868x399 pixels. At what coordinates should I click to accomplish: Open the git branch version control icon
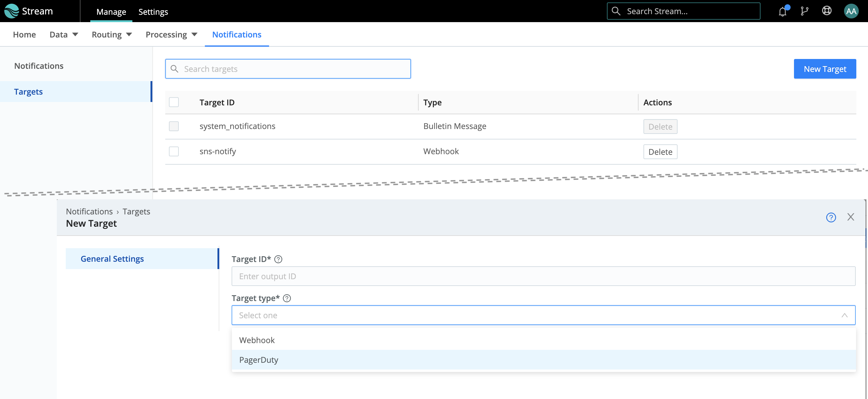click(804, 11)
